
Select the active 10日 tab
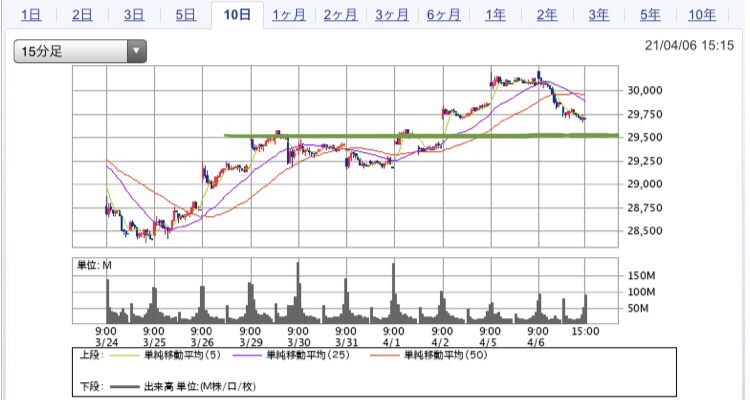[x=237, y=15]
